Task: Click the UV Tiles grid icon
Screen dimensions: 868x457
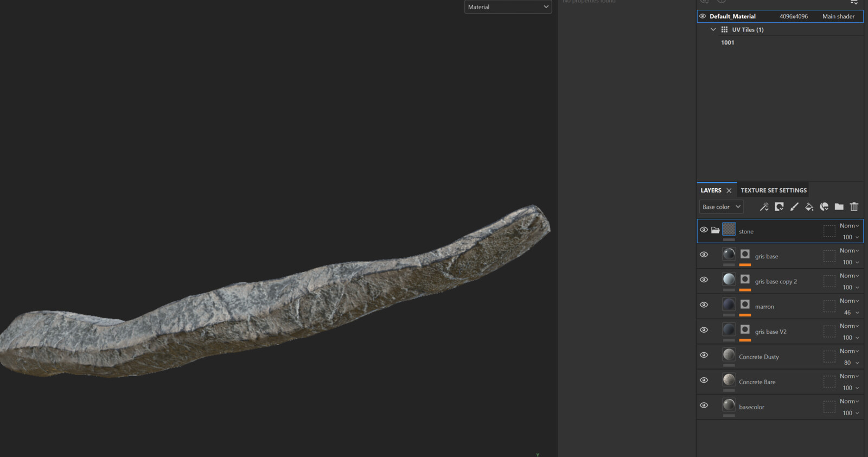Action: pyautogui.click(x=724, y=30)
